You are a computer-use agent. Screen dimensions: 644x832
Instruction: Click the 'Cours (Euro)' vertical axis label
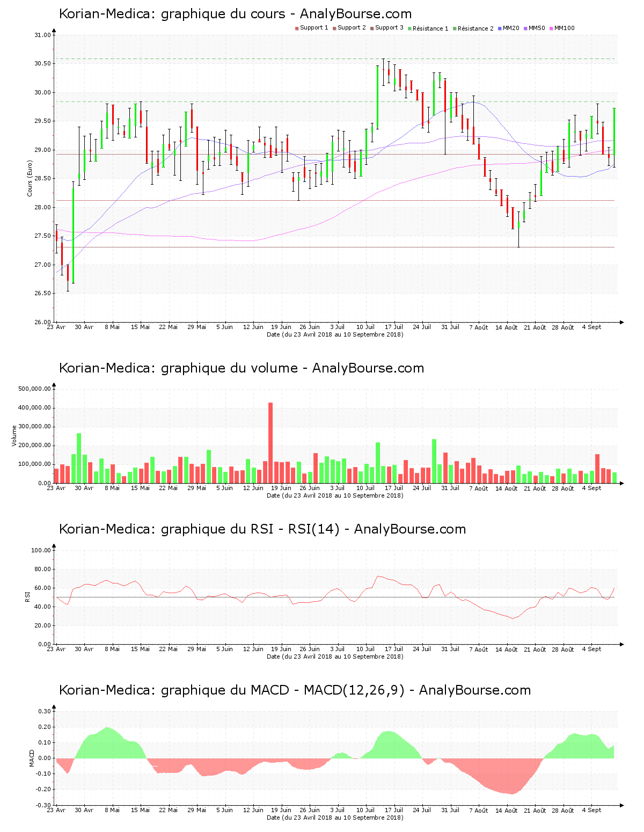(x=30, y=178)
